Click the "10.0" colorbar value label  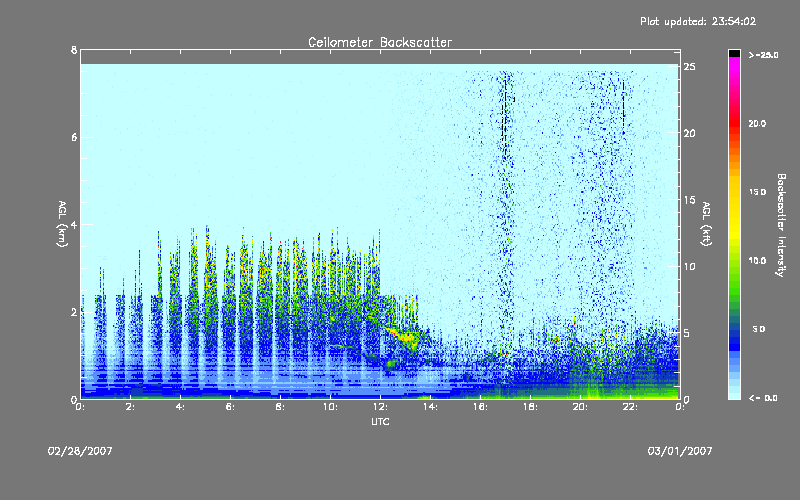click(757, 260)
